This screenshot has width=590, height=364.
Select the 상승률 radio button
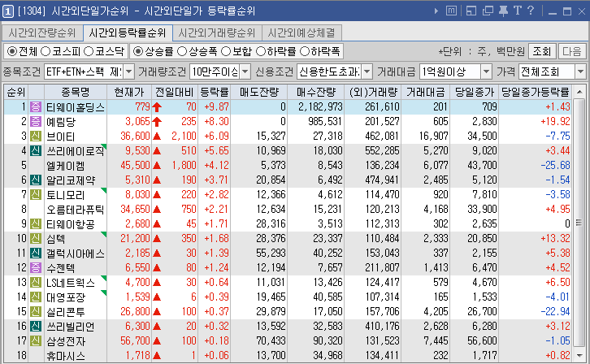(x=138, y=51)
